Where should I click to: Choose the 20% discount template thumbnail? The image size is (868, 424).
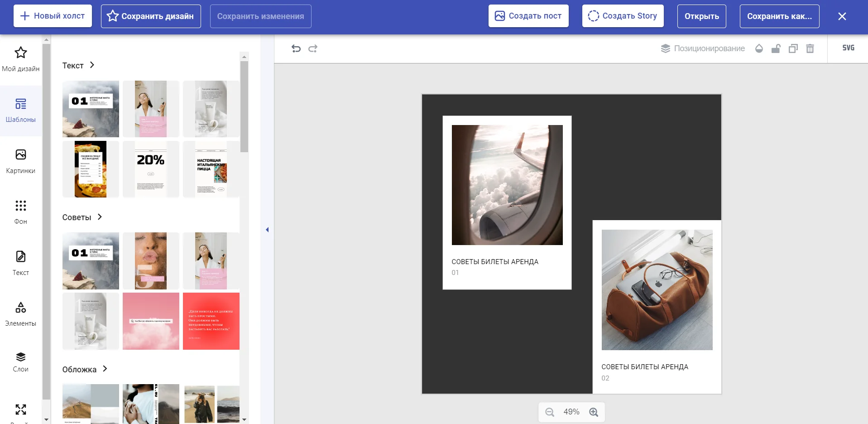(x=151, y=169)
